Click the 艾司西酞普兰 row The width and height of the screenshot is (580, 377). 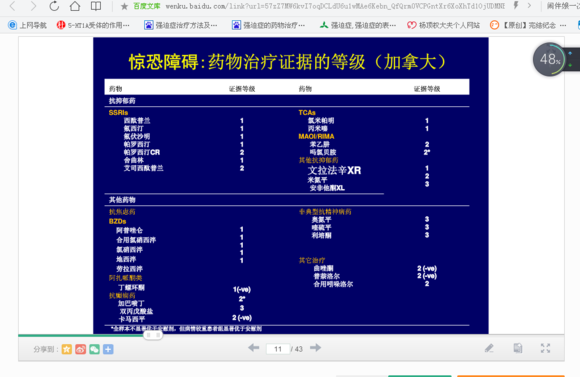144,168
